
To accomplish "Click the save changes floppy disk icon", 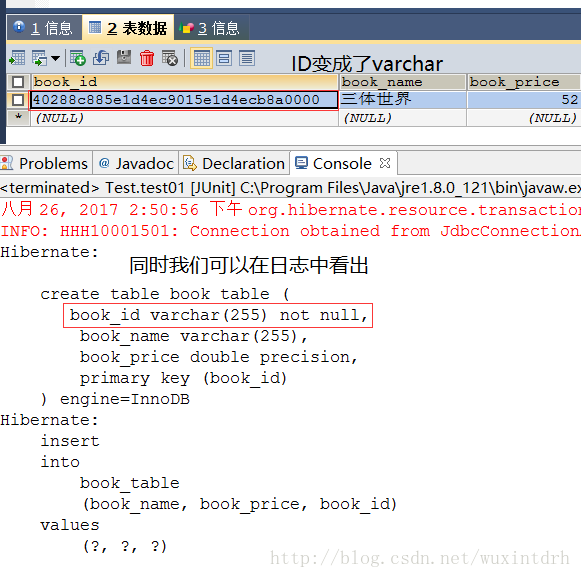I will tap(124, 57).
